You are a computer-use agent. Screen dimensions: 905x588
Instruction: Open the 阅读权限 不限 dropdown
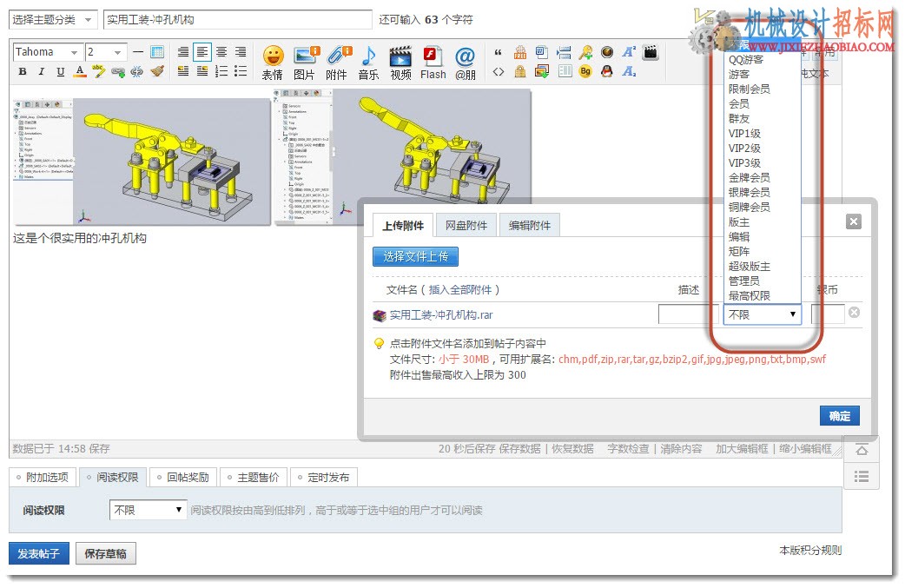point(148,510)
